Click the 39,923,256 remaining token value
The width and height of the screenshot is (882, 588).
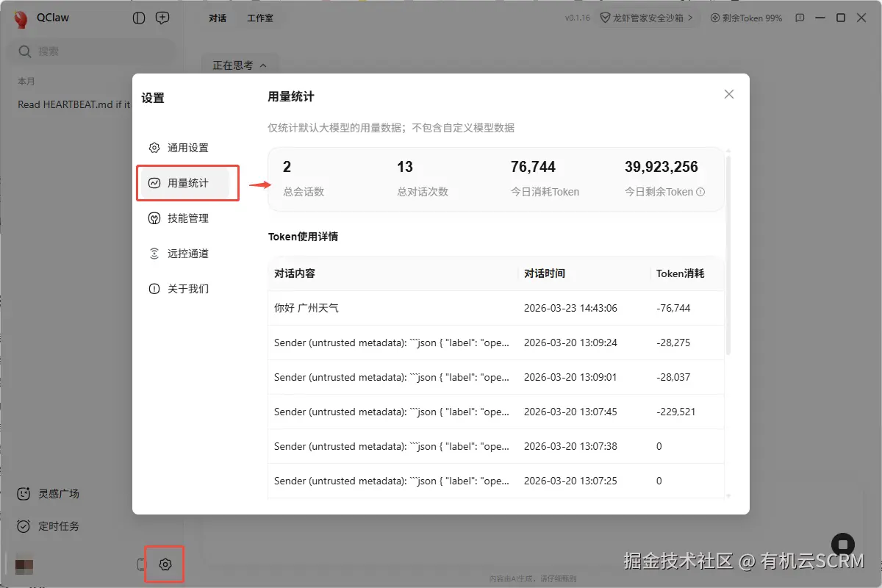[661, 168]
